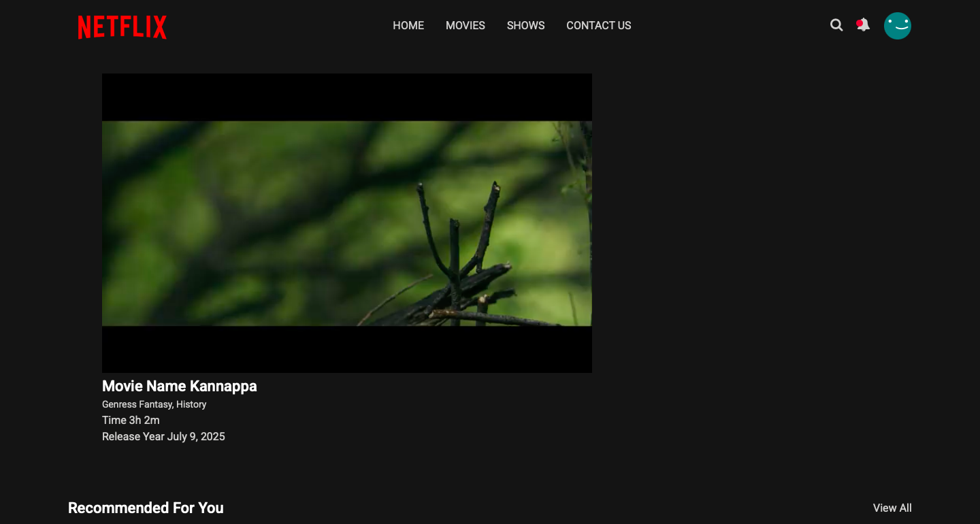Click the magnifying glass to search movies
Image resolution: width=980 pixels, height=524 pixels.
pos(836,25)
